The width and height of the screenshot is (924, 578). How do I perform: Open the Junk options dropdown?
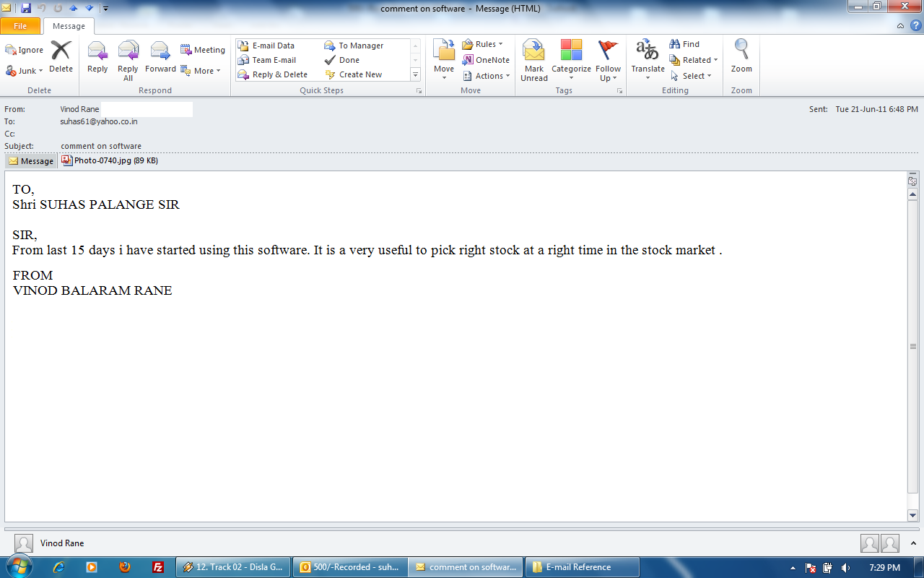pos(25,71)
